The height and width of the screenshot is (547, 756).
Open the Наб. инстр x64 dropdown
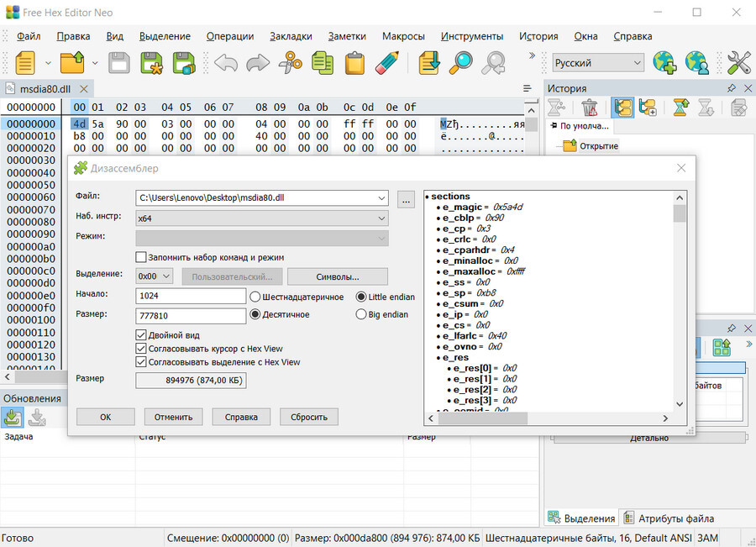click(x=381, y=218)
